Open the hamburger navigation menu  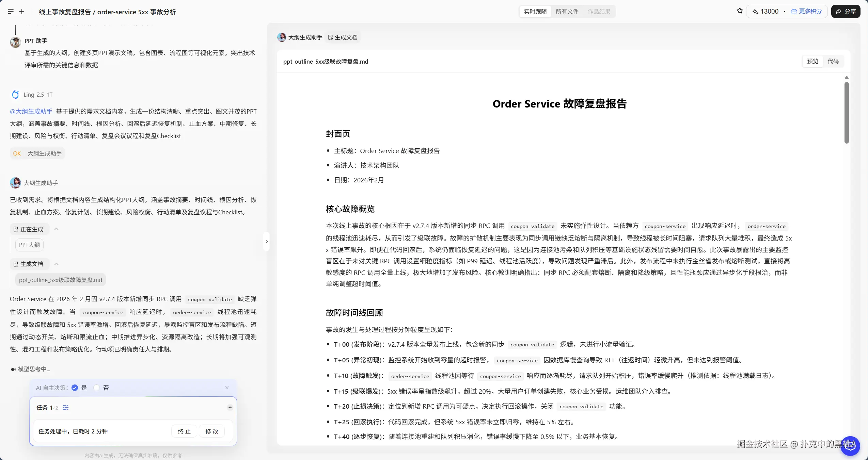point(11,11)
